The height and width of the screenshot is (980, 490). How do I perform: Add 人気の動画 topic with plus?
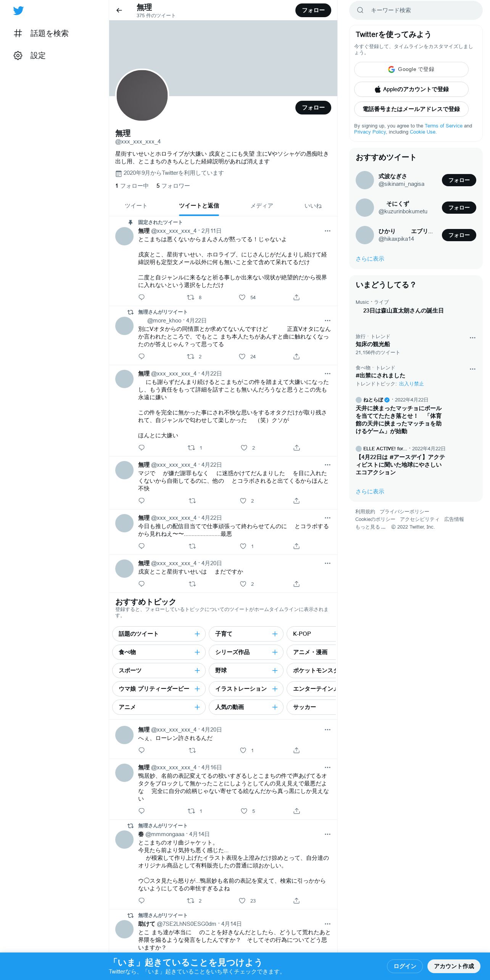(275, 707)
